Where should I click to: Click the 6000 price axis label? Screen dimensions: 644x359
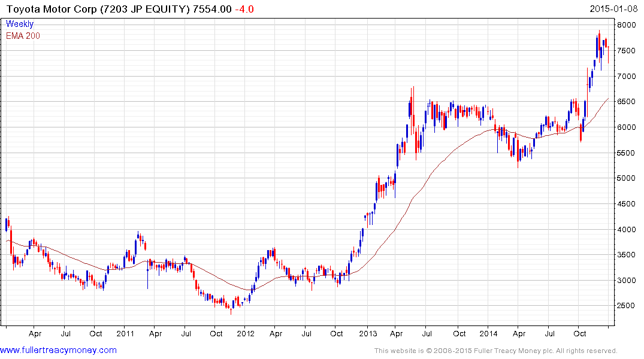pyautogui.click(x=627, y=127)
